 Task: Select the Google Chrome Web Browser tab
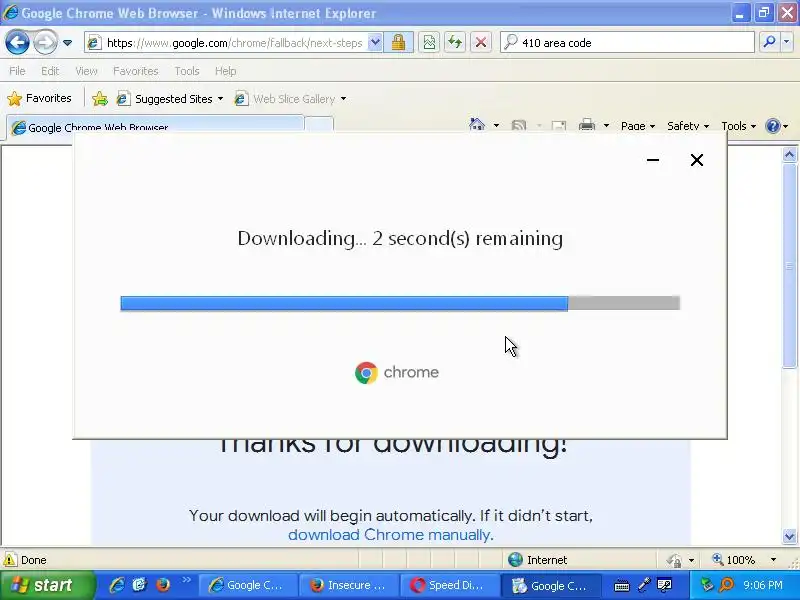(x=155, y=127)
